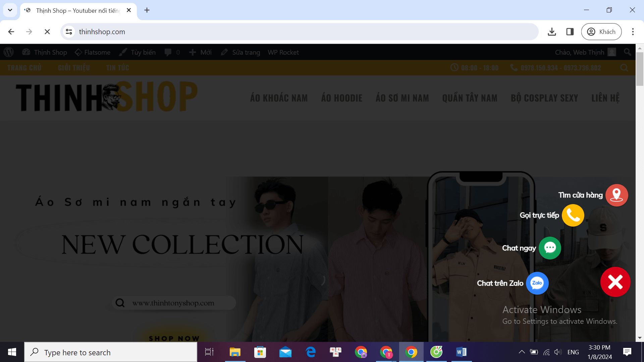Open Windows Start menu

[x=12, y=352]
